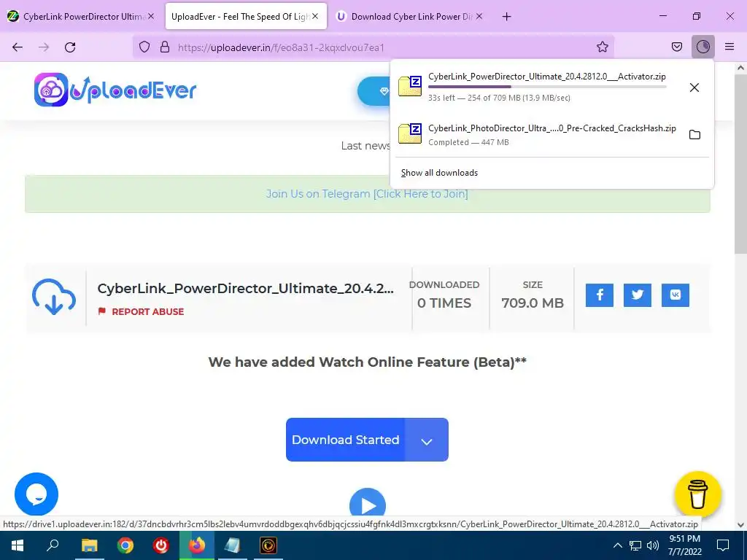The height and width of the screenshot is (560, 747).
Task: Open network status tray icon
Action: tap(635, 545)
